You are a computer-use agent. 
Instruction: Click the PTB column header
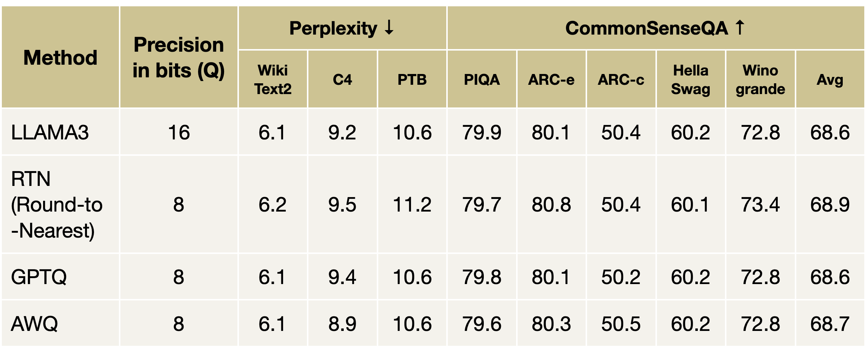click(412, 80)
